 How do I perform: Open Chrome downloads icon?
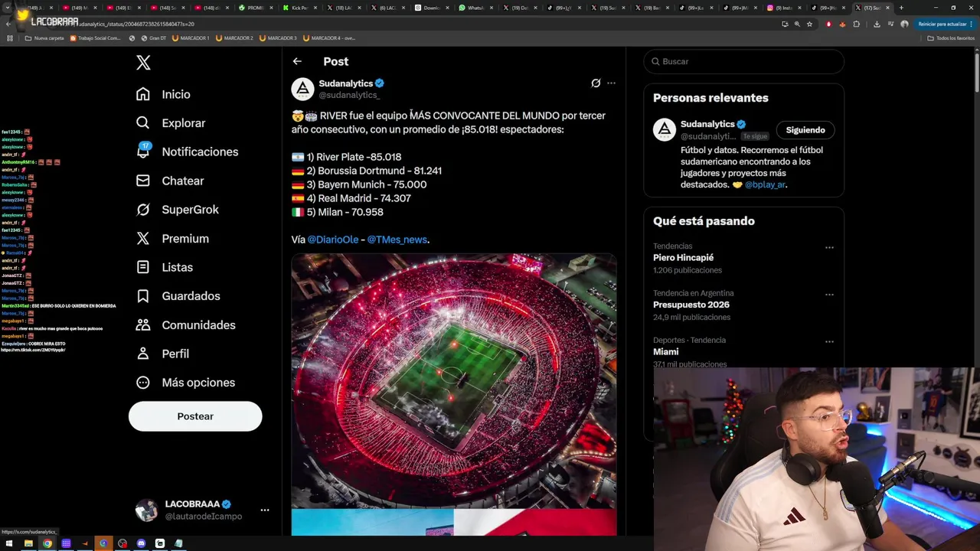point(877,24)
